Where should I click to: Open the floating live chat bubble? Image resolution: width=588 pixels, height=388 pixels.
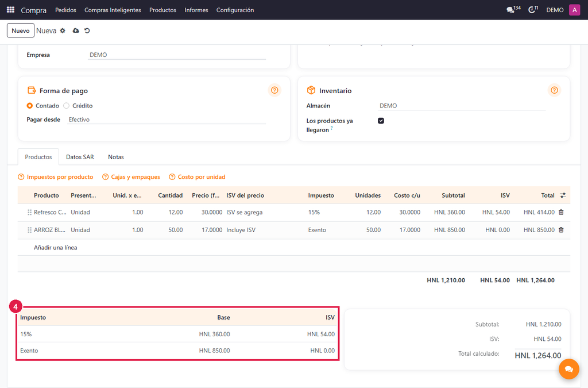[568, 369]
